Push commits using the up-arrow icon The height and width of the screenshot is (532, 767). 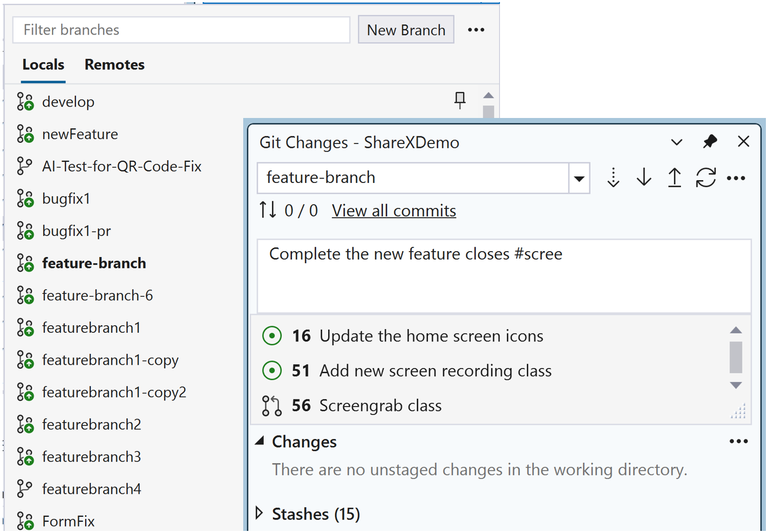(674, 178)
